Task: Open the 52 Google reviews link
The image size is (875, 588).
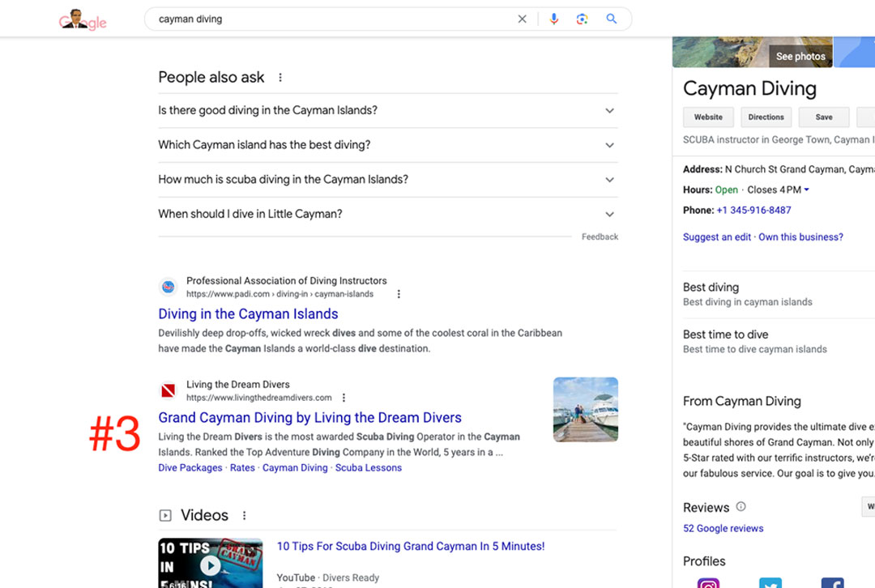Action: coord(723,528)
